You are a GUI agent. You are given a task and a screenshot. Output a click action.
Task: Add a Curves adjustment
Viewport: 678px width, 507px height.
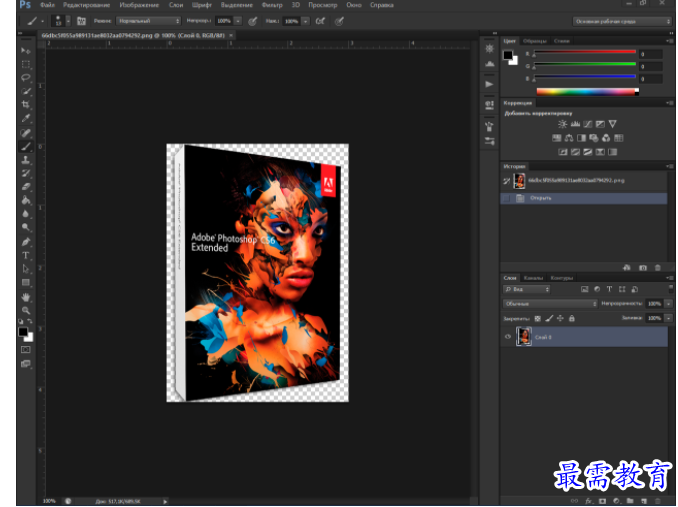(588, 124)
